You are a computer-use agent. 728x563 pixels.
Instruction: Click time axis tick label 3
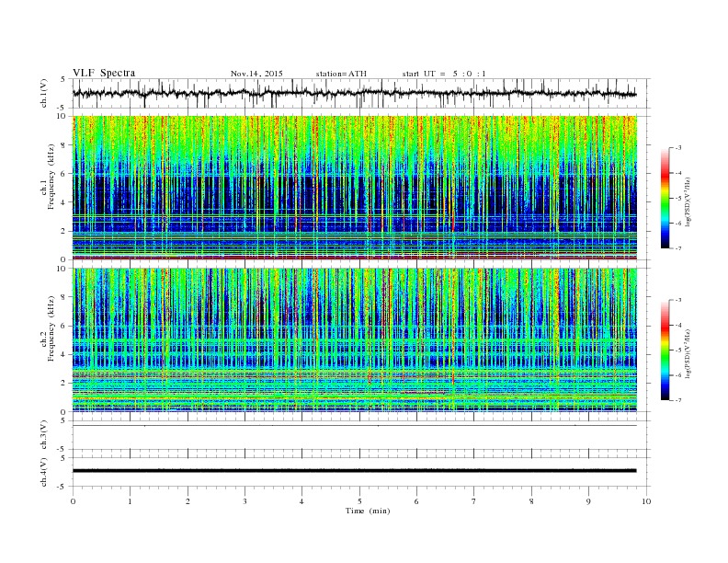245,501
